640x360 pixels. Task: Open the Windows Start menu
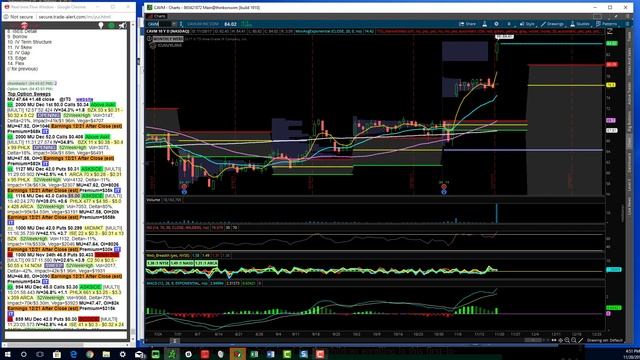pos(7,354)
